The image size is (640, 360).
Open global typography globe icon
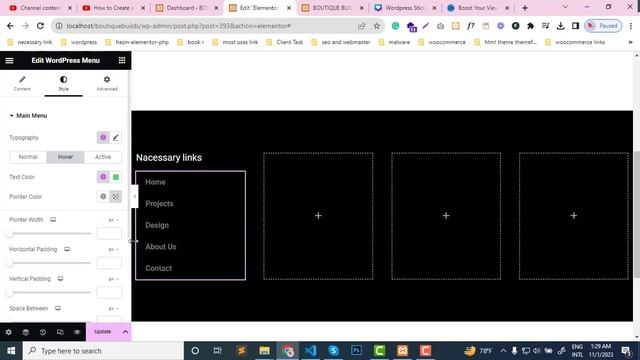tap(103, 138)
